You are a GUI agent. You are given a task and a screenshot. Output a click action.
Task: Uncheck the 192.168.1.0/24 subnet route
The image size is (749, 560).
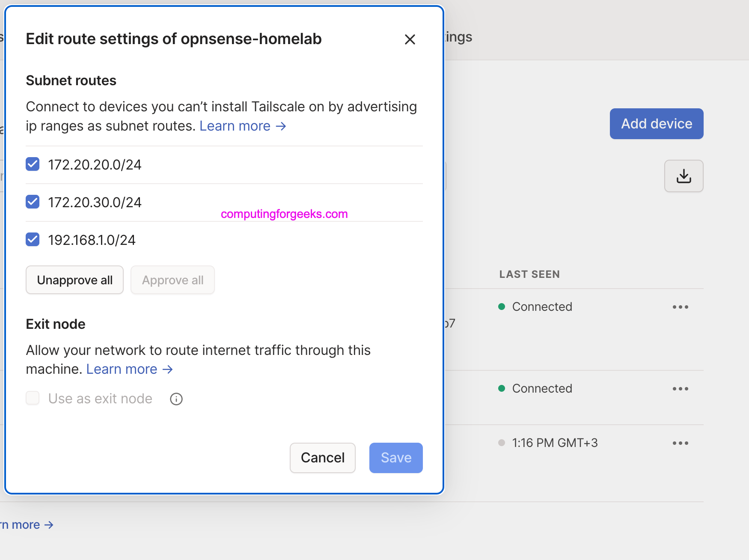33,239
